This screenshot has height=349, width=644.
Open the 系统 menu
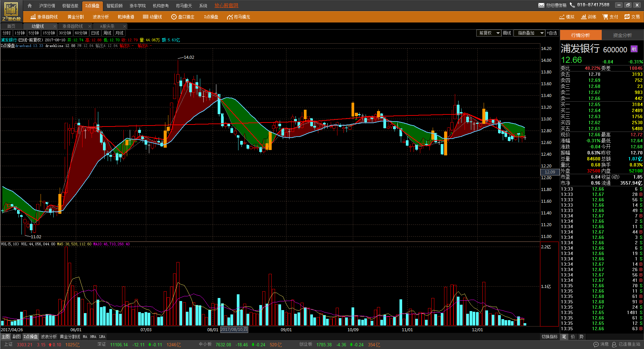click(203, 6)
